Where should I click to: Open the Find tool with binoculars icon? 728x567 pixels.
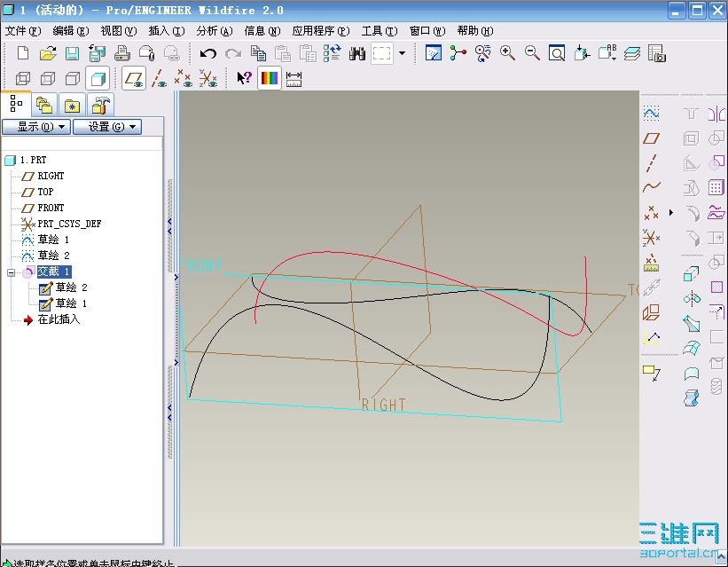coord(357,53)
